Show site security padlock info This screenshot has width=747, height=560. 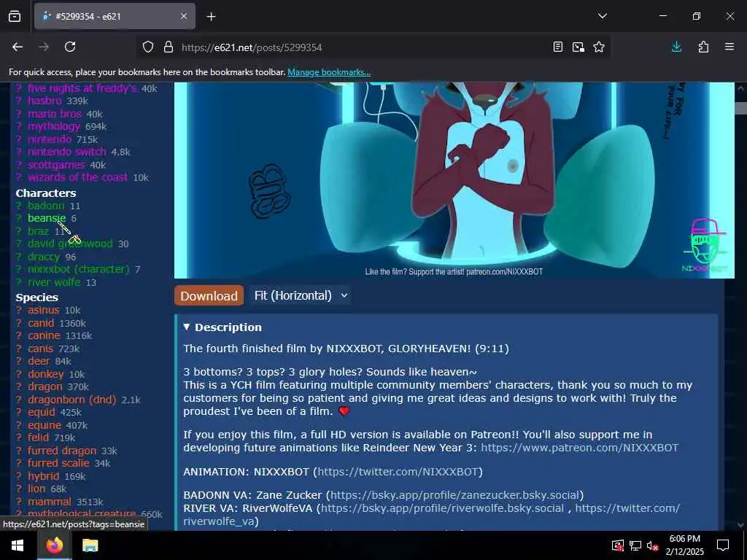(x=169, y=47)
